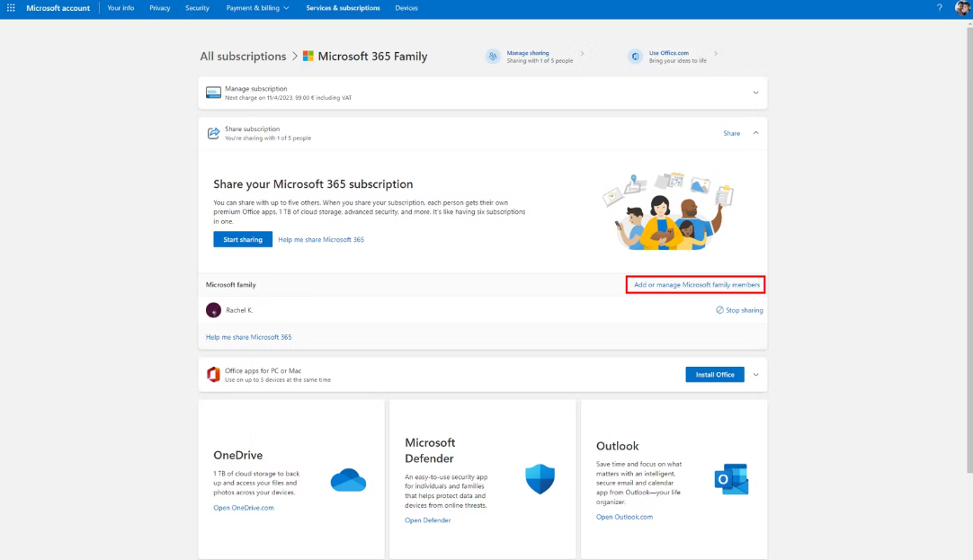Click the Outlook card title
This screenshot has width=973, height=560.
[x=617, y=446]
